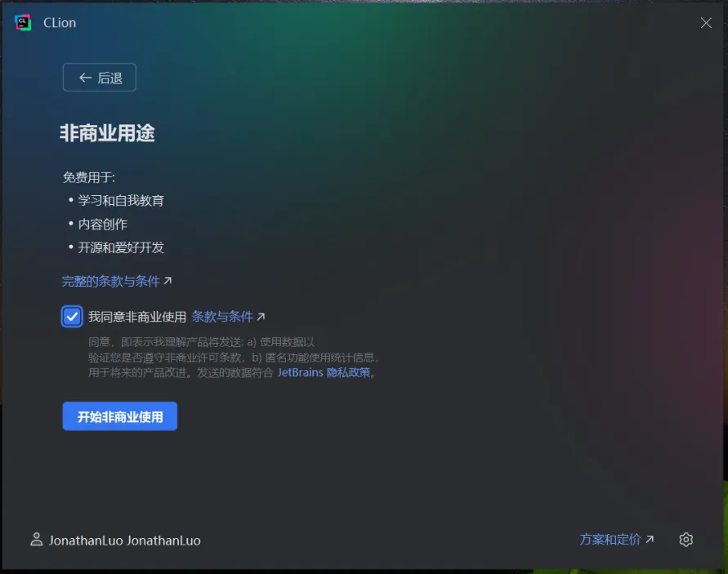Click the CLion logo icon
The image size is (728, 574).
23,22
